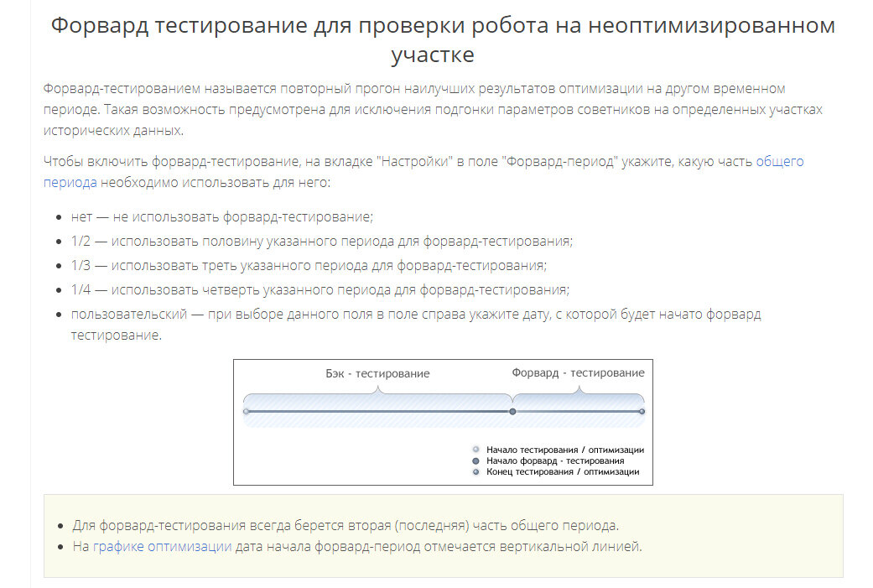The height and width of the screenshot is (588, 873).
Task: Click the list item '1/2 — использовать половину'
Action: 322,241
